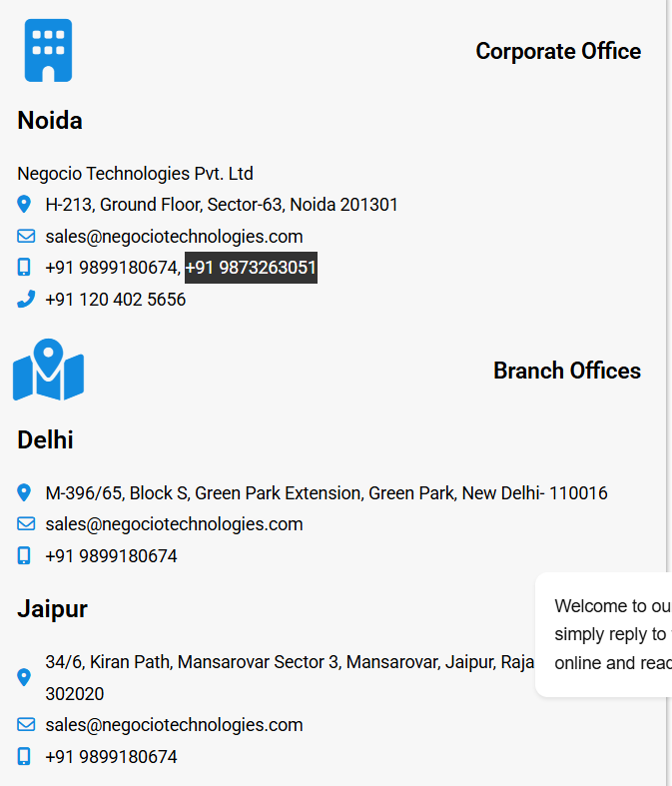
Task: Click the Jaipur postal code 302020
Action: 75,694
